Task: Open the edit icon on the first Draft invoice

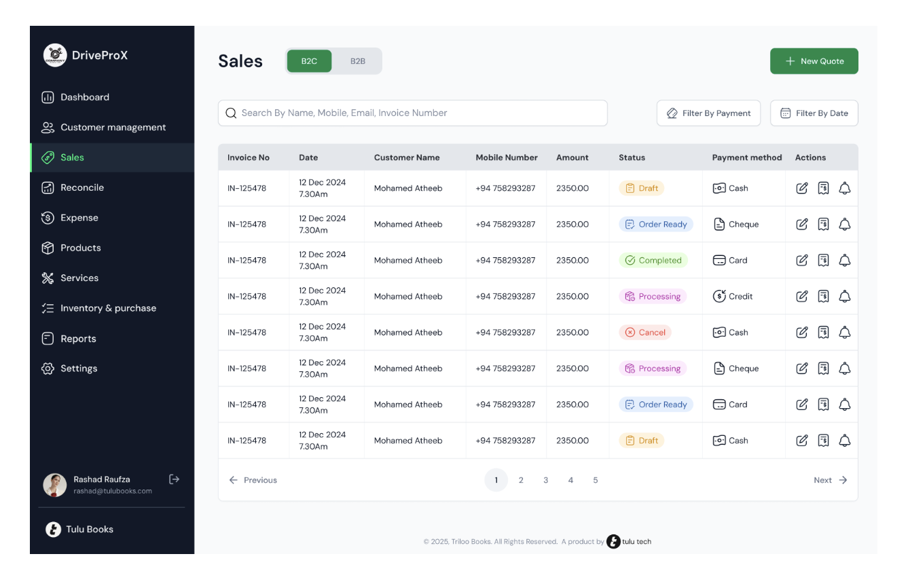Action: 802,188
